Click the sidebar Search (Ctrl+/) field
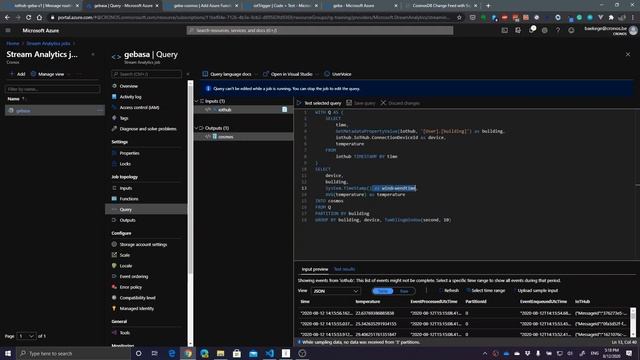Image resolution: width=640 pixels, height=360 pixels. pyautogui.click(x=147, y=74)
